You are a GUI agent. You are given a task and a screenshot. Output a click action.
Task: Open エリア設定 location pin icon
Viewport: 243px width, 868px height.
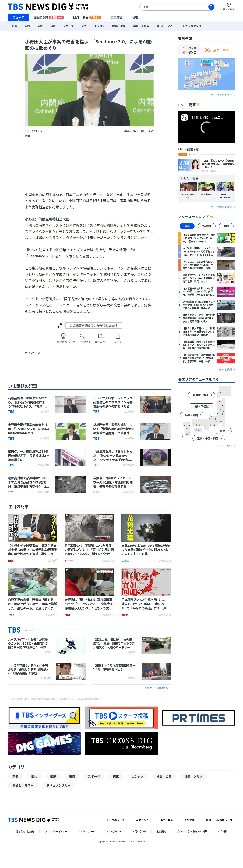click(229, 5)
